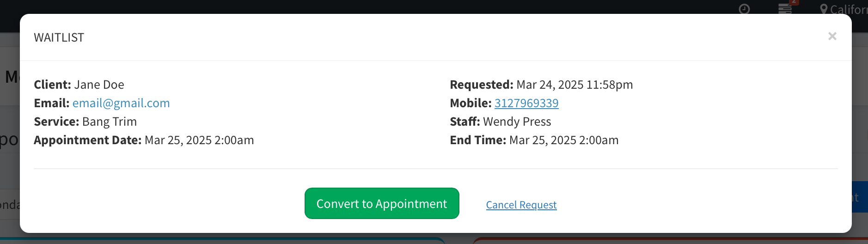Click the red notification count badge

pyautogui.click(x=794, y=2)
